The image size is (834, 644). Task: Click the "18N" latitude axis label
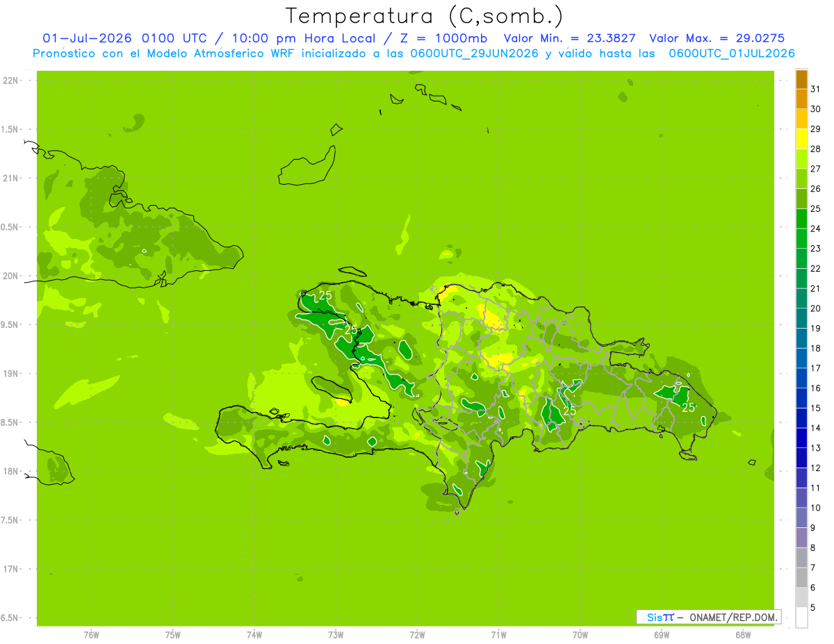(x=11, y=471)
